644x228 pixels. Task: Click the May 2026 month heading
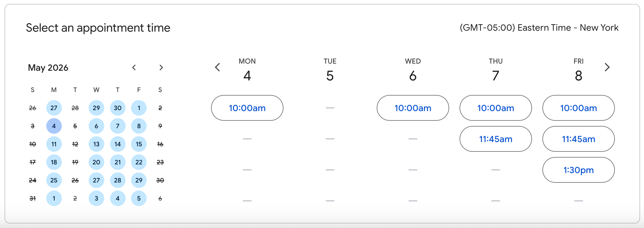pyautogui.click(x=48, y=68)
